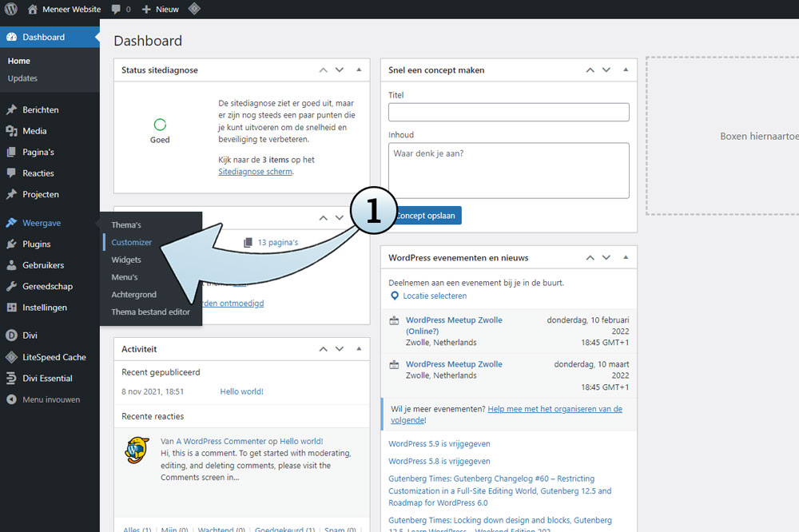799x532 pixels.
Task: Click Locatie selecteren link
Action: (435, 296)
